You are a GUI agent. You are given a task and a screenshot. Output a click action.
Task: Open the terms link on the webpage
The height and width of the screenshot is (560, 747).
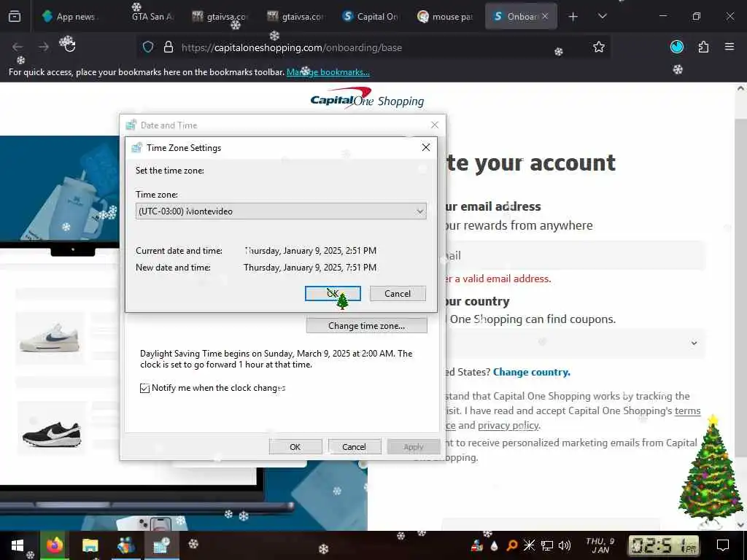[687, 411]
